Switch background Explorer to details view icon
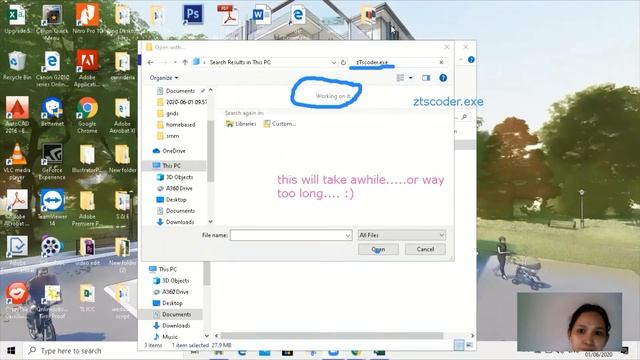This screenshot has height=360, width=640. click(459, 345)
